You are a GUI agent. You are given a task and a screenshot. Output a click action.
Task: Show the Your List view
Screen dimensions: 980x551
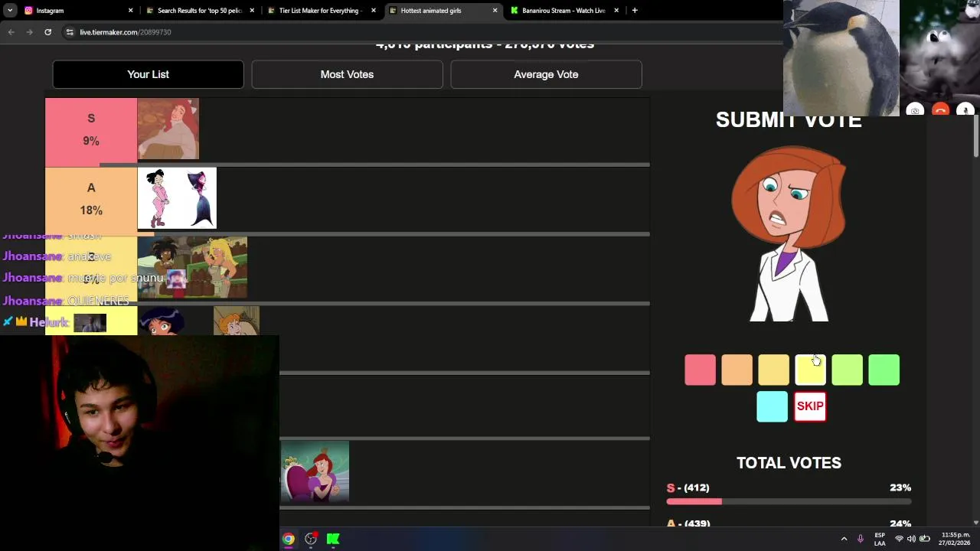tap(148, 74)
